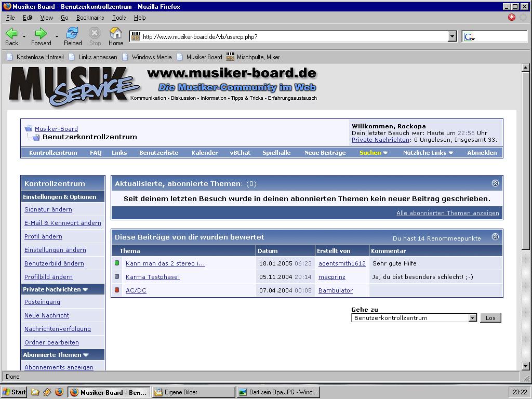Click the vertical scrollbar down arrow

tap(525, 366)
